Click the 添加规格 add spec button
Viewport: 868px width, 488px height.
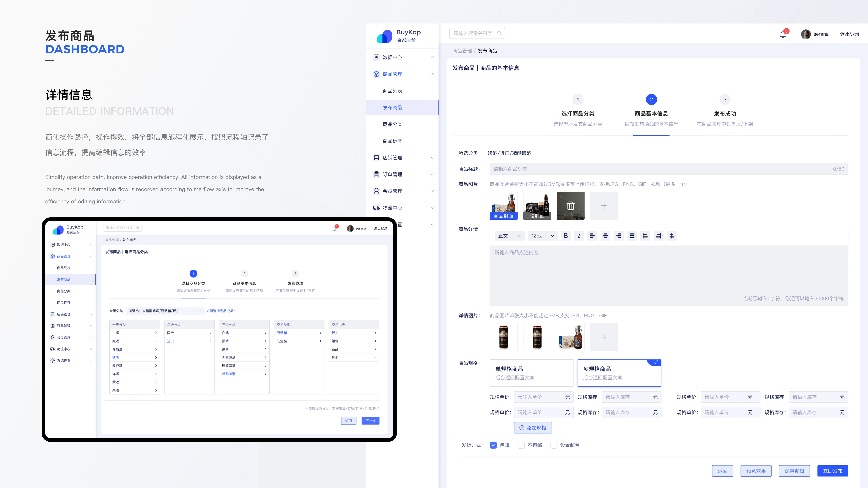point(533,428)
